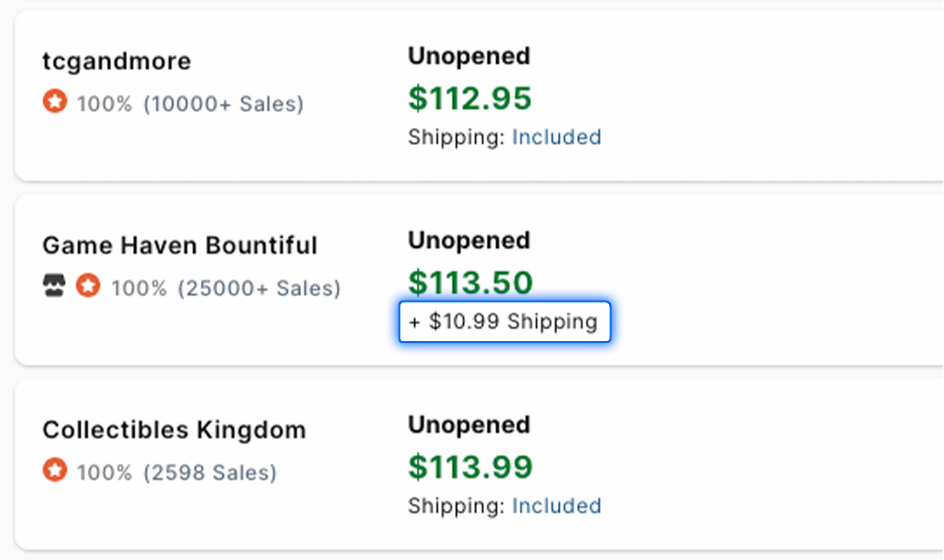Click the $112.95 price from tcgandmore
Image resolution: width=944 pixels, height=560 pixels.
[x=470, y=99]
